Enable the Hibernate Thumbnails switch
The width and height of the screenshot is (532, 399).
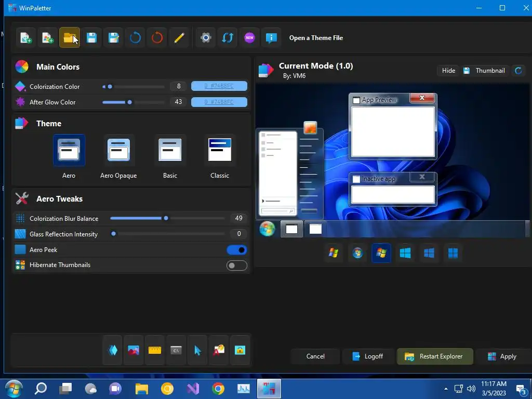(x=236, y=265)
